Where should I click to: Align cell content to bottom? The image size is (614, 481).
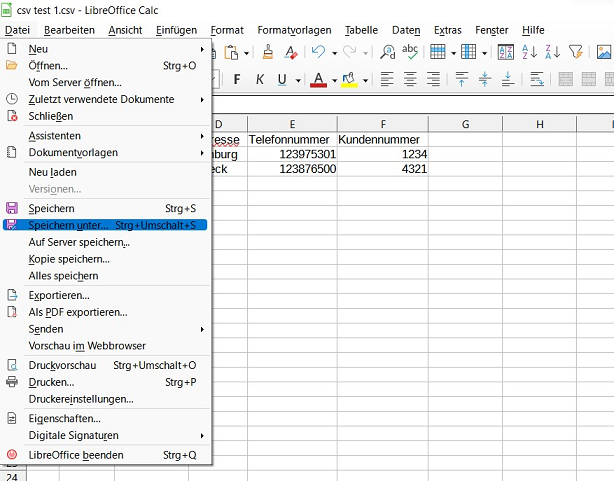pyautogui.click(x=508, y=79)
